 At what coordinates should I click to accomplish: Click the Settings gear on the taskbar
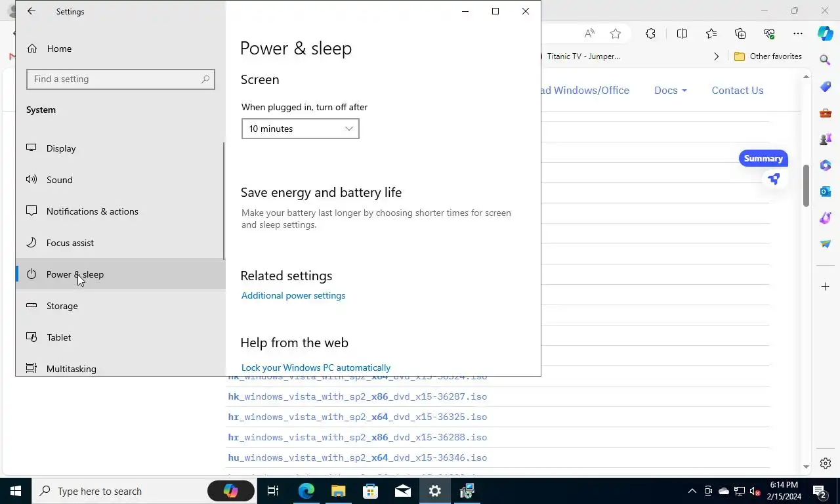coord(435,491)
